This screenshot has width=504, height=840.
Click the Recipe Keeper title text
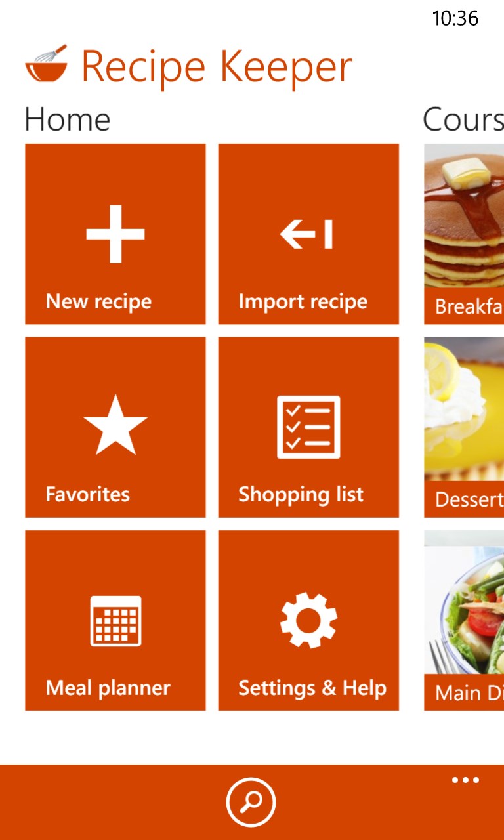pyautogui.click(x=217, y=66)
